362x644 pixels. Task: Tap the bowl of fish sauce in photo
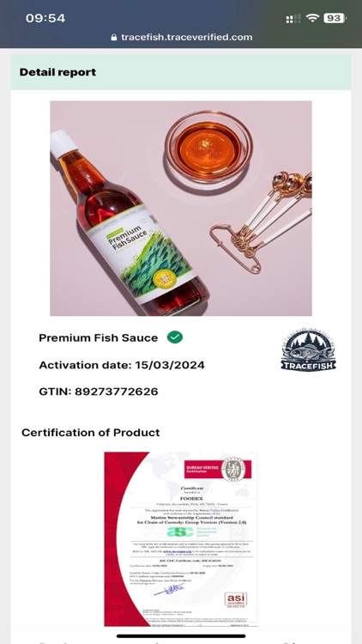tap(208, 148)
